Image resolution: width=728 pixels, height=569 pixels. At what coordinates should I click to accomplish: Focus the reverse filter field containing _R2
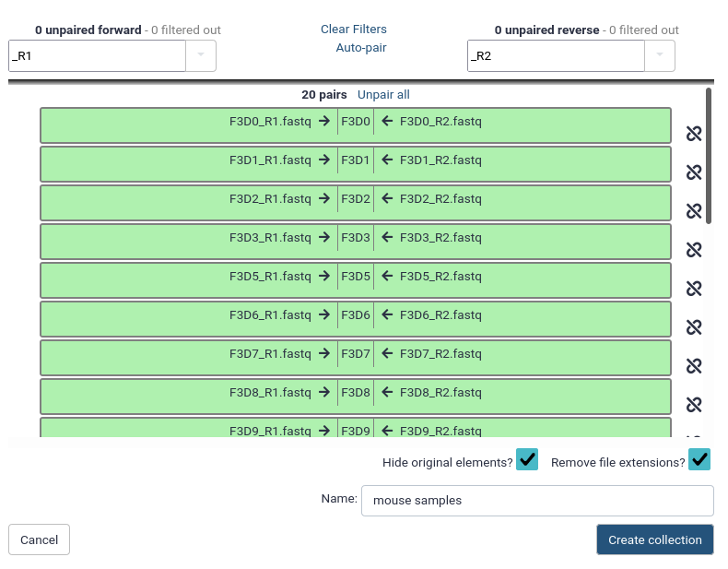(x=556, y=55)
